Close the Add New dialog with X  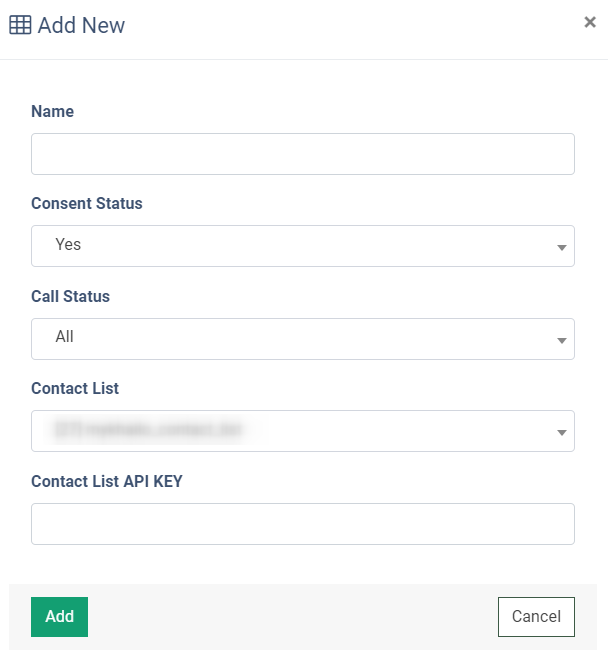tap(590, 22)
